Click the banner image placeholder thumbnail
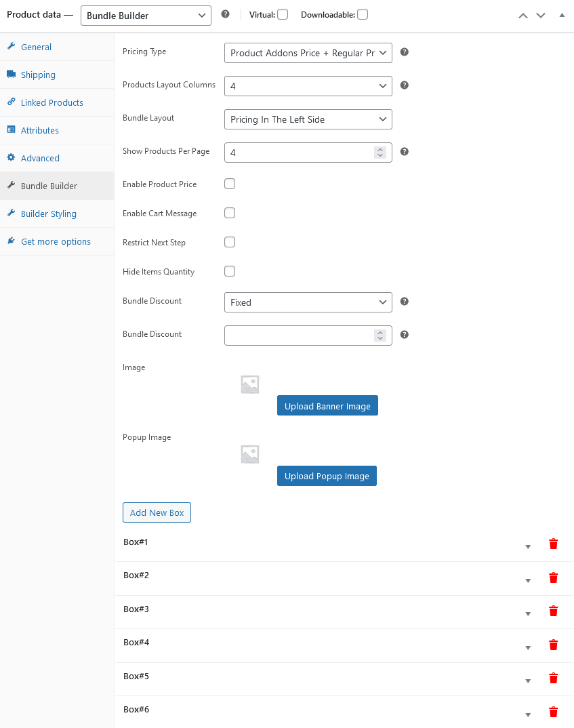 249,384
